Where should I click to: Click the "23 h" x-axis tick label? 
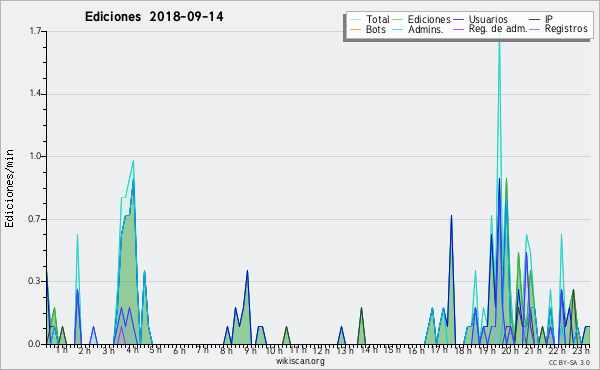[x=581, y=350]
